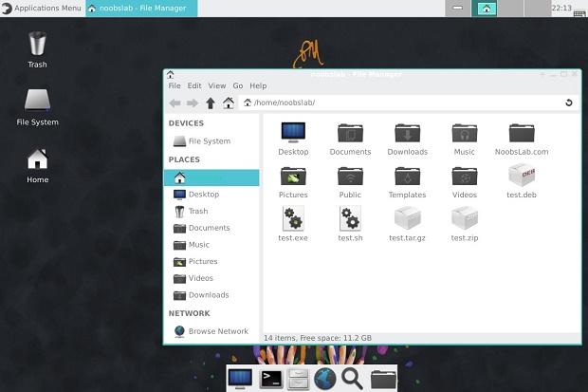Screen dimensions: 588x392
Task: Open the Go menu
Action: tap(238, 85)
